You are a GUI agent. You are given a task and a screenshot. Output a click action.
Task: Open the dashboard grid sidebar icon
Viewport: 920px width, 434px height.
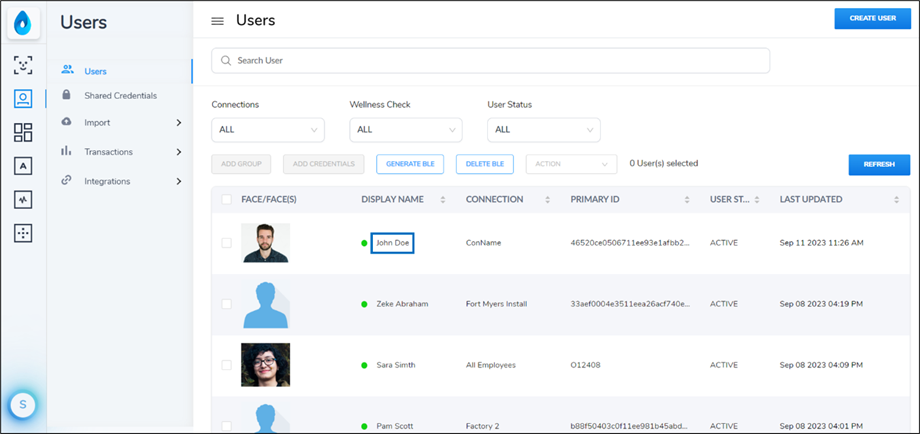click(23, 133)
